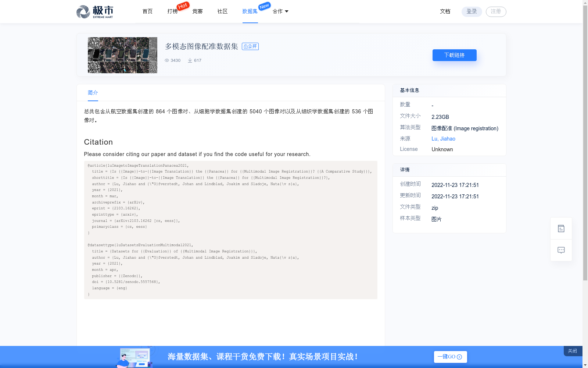Image resolution: width=588 pixels, height=368 pixels.
Task: Click the 一键GO banner button
Action: click(x=450, y=357)
